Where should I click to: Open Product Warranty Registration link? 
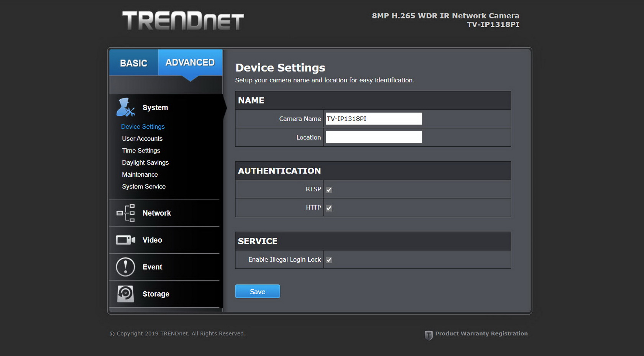(481, 333)
